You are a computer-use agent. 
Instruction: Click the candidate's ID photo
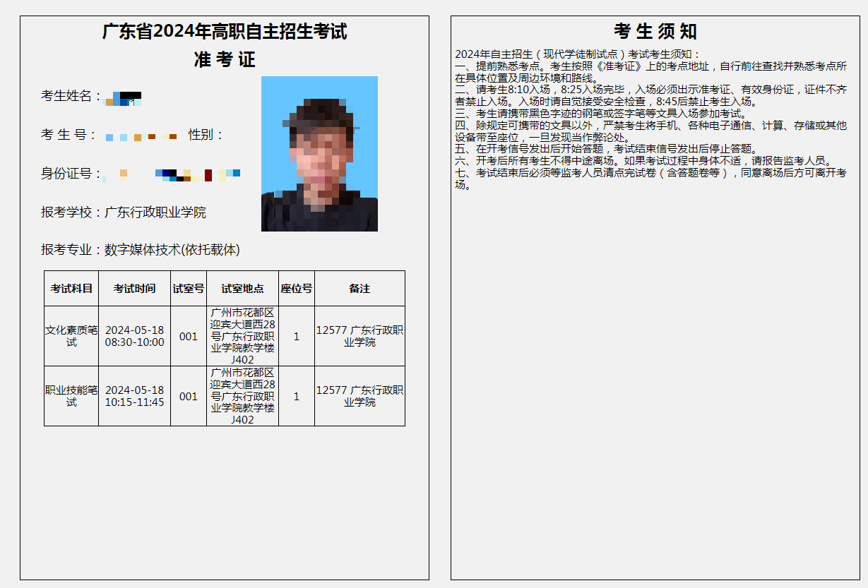tap(319, 154)
